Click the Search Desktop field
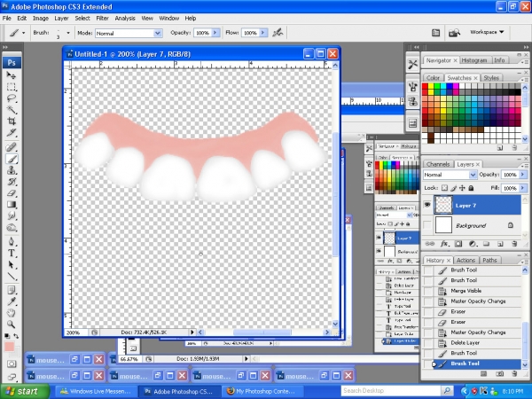Image resolution: width=532 pixels, height=399 pixels. click(x=391, y=391)
